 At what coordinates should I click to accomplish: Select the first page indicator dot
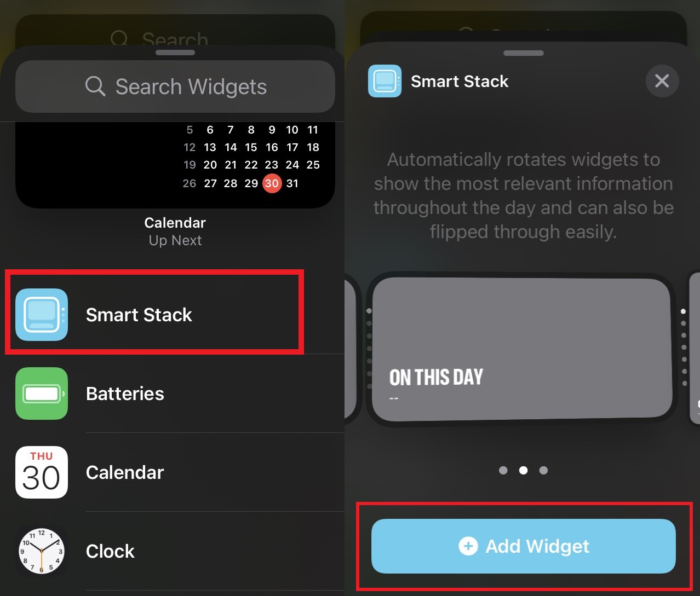point(503,470)
